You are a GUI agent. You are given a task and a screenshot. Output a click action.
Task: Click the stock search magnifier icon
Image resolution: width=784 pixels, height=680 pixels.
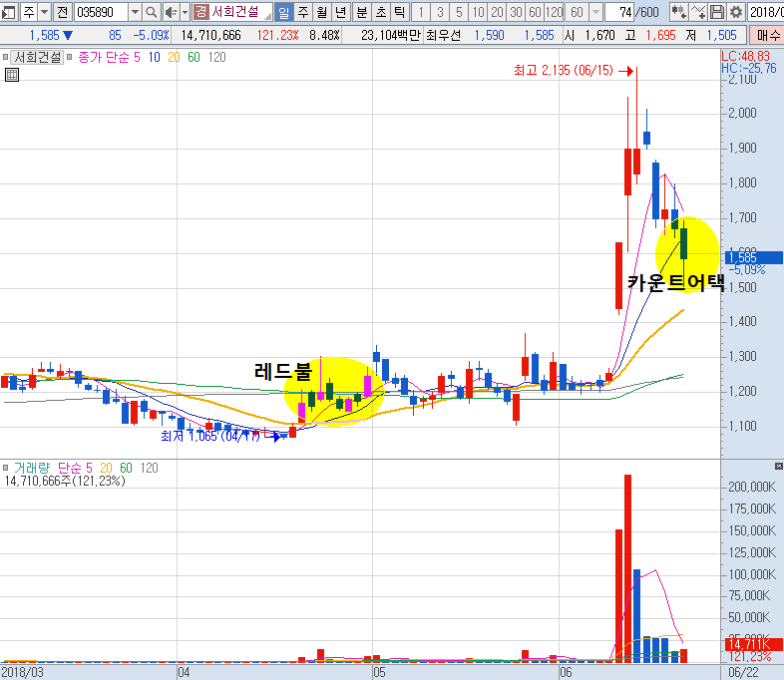[152, 12]
